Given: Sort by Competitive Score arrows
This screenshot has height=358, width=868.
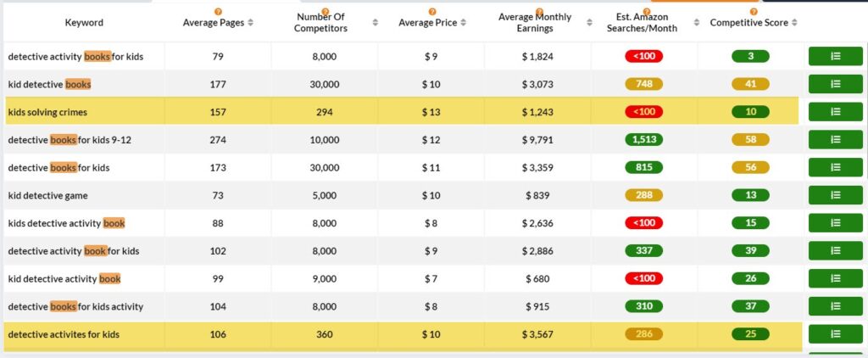Looking at the screenshot, I should pyautogui.click(x=794, y=23).
